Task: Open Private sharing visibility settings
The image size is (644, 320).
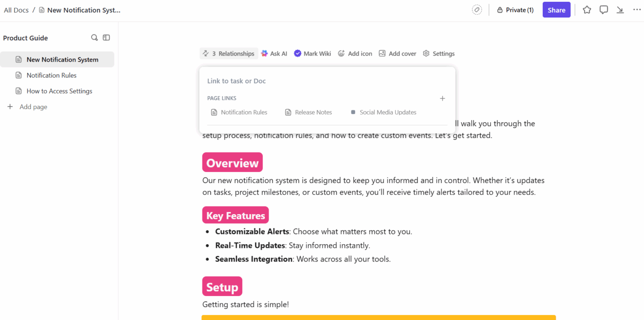Action: click(515, 9)
